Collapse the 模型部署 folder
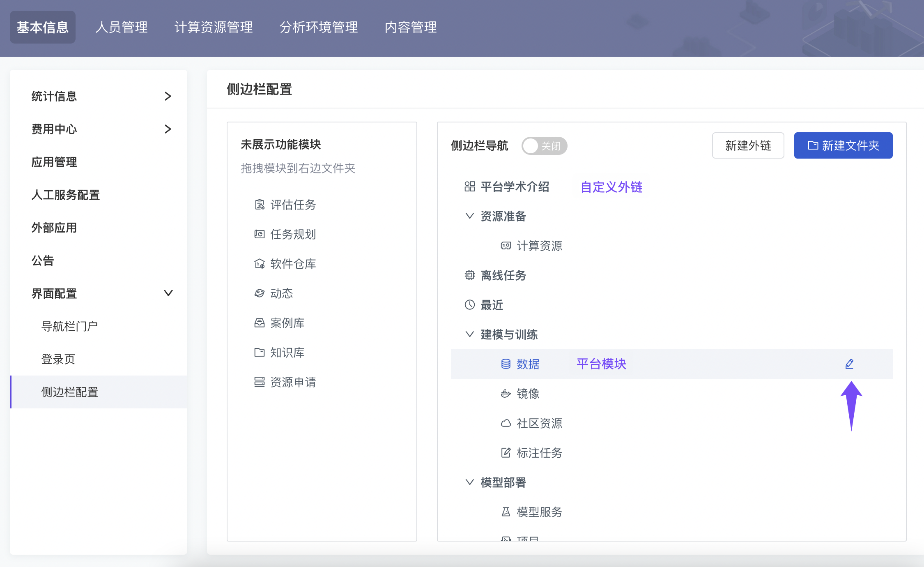Image resolution: width=924 pixels, height=567 pixels. pos(470,482)
